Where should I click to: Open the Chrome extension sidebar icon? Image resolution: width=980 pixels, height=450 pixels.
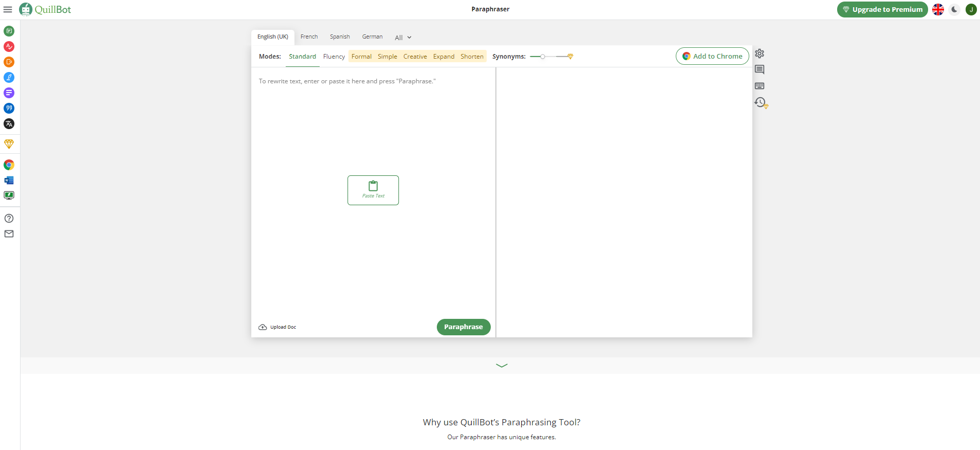point(9,165)
